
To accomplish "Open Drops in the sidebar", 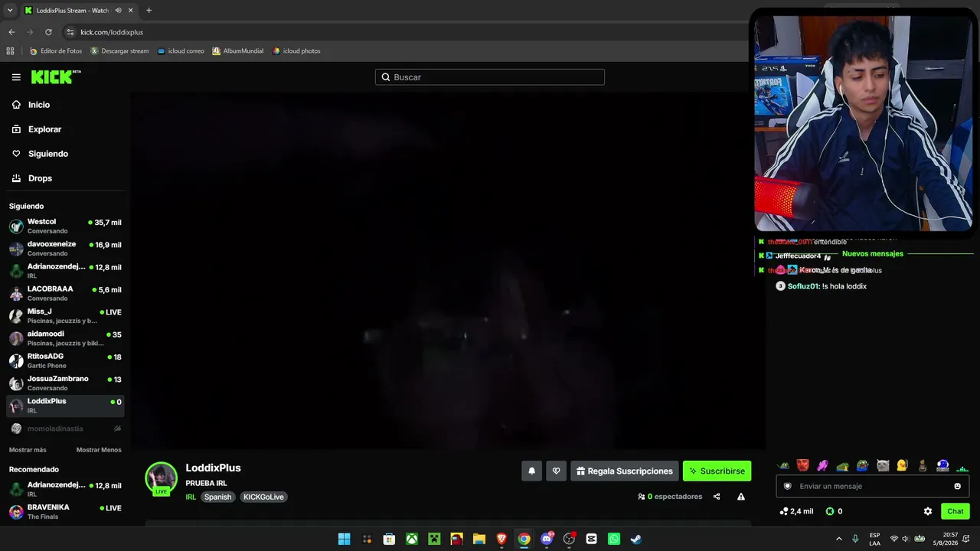I will (40, 178).
